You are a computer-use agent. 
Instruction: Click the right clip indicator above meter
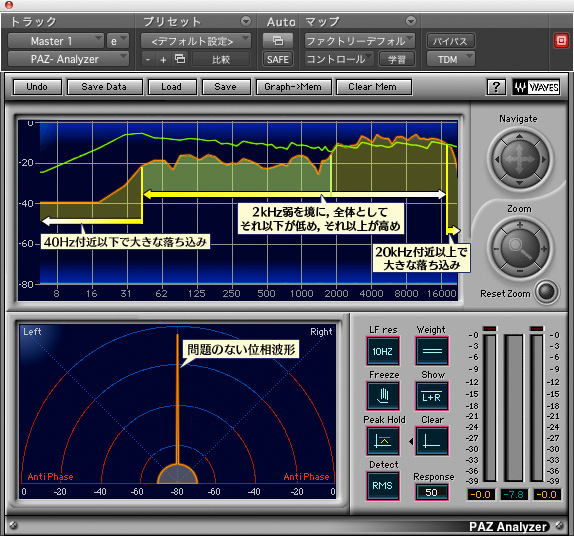pyautogui.click(x=537, y=328)
